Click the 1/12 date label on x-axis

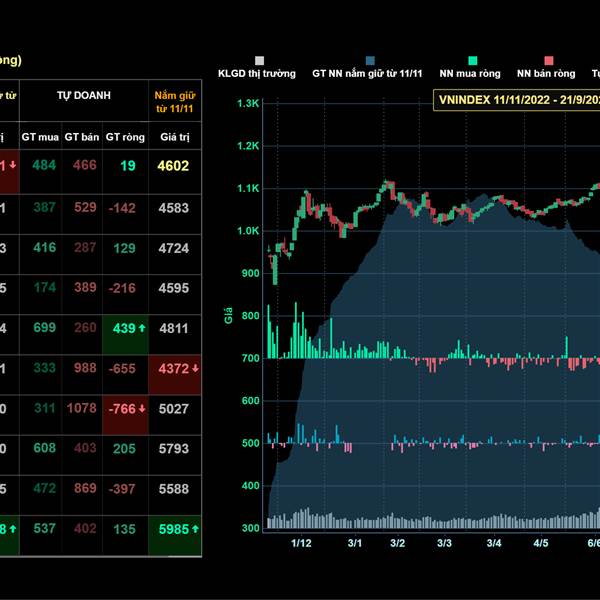point(301,543)
